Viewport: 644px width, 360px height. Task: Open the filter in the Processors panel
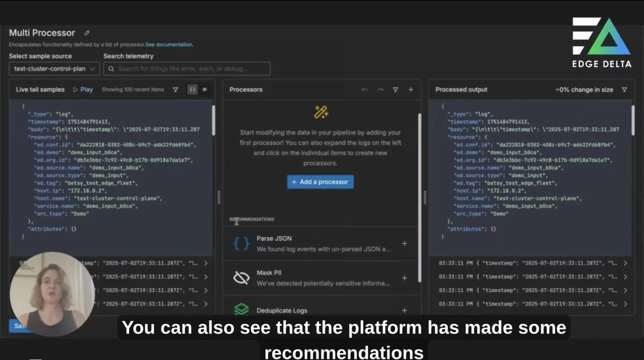[395, 89]
